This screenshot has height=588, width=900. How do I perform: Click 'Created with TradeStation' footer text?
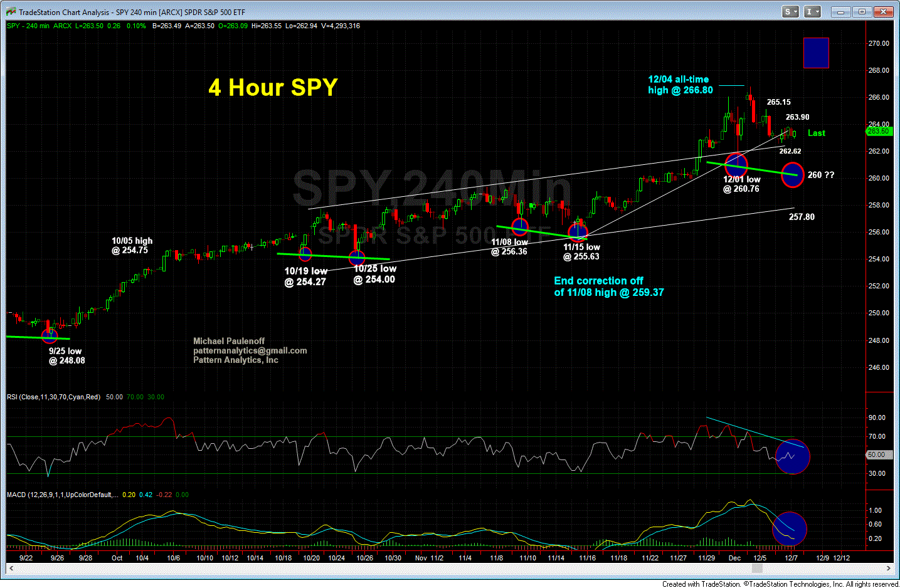[780, 584]
